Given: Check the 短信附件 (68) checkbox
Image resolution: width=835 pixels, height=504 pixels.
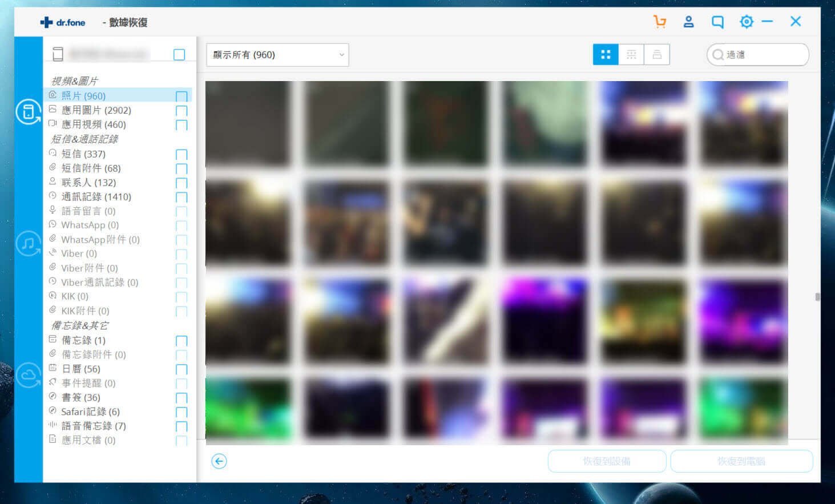Looking at the screenshot, I should [181, 169].
